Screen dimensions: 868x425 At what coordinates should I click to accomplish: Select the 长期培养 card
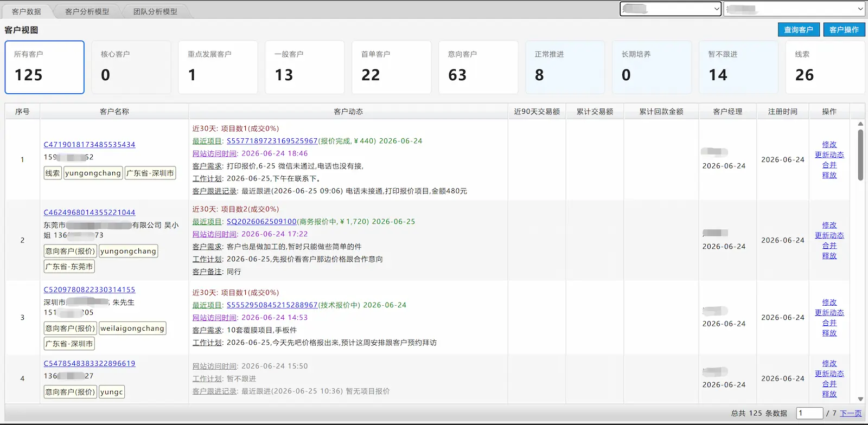(x=652, y=67)
